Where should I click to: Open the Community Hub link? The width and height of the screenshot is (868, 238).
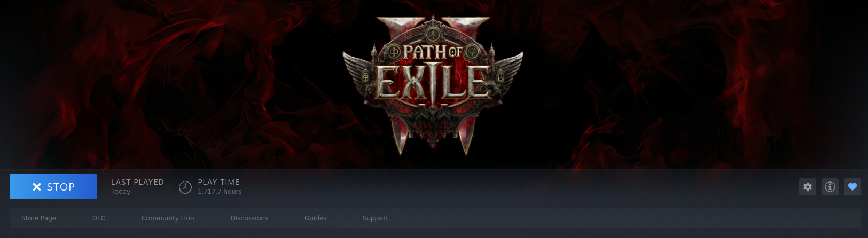click(168, 218)
